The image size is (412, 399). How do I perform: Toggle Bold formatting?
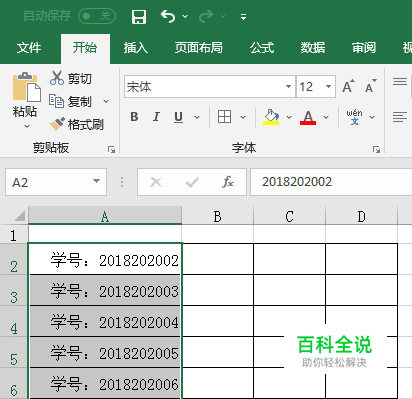pyautogui.click(x=134, y=117)
